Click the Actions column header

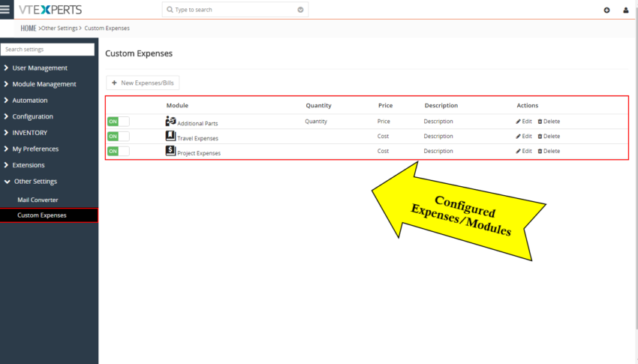(x=528, y=105)
